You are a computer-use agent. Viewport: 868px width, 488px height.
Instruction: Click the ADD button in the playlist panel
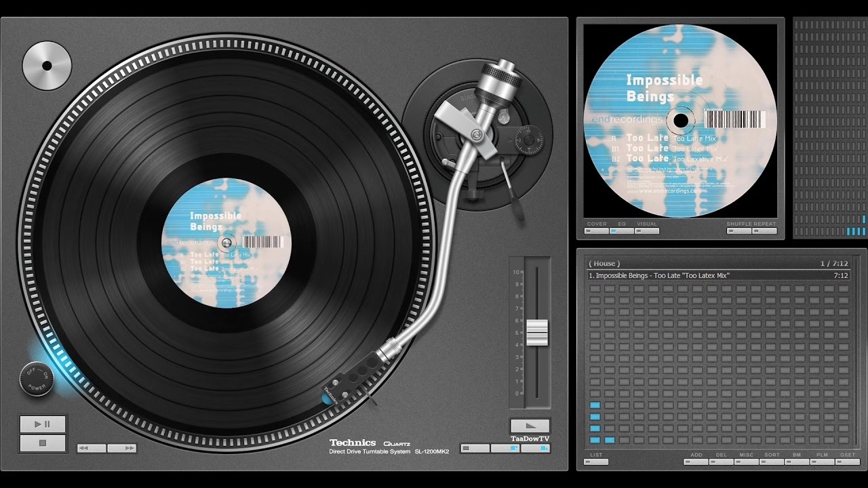(696, 462)
